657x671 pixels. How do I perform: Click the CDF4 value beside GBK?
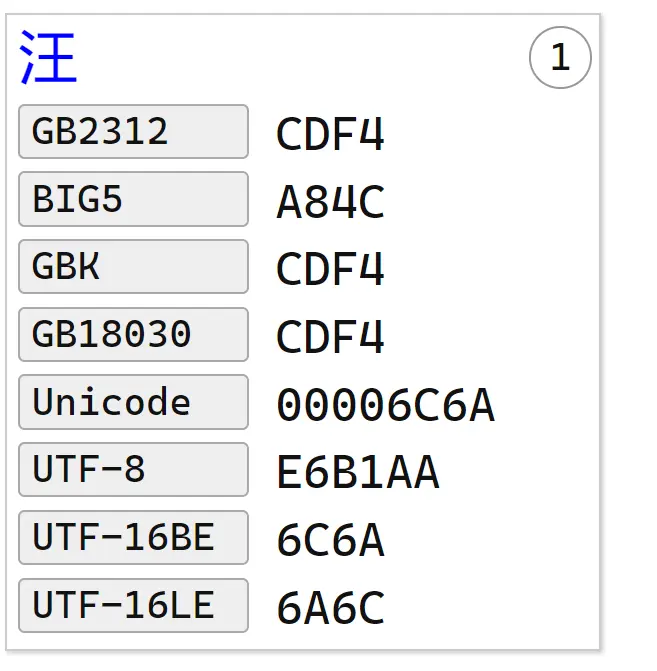[x=330, y=270]
